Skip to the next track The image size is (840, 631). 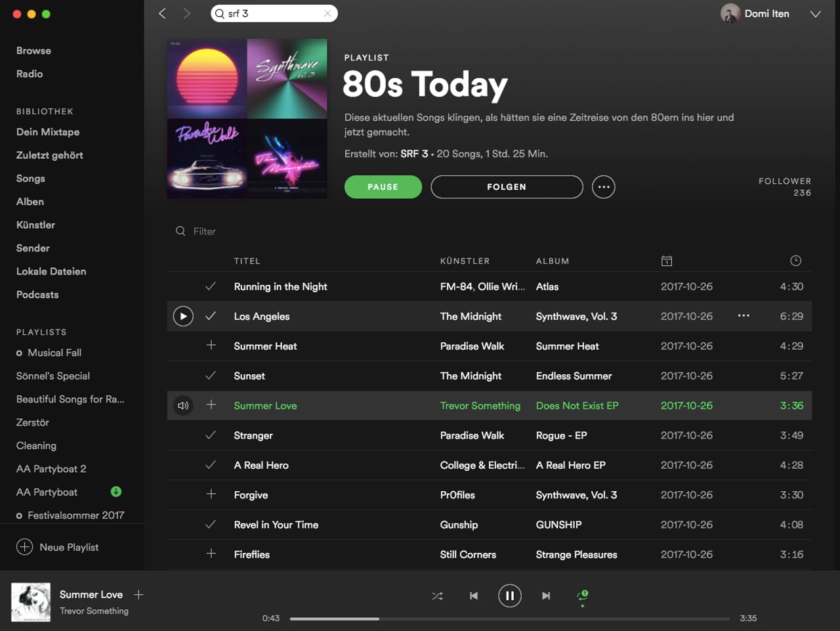coord(545,596)
